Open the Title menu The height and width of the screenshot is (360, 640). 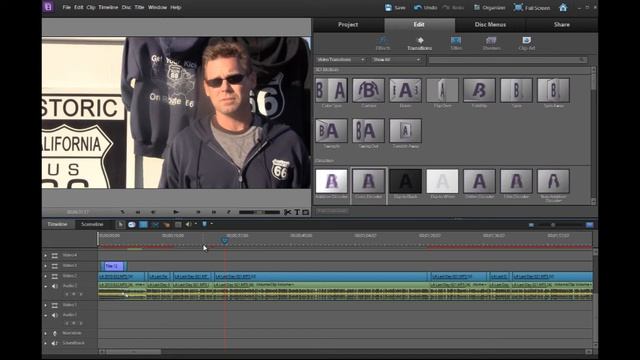(139, 7)
